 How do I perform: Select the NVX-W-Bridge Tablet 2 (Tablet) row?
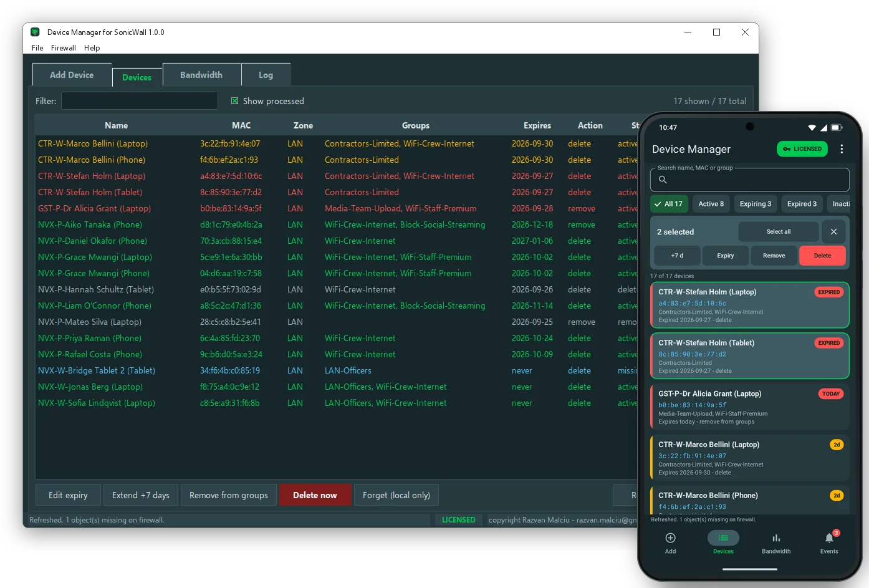click(x=337, y=370)
